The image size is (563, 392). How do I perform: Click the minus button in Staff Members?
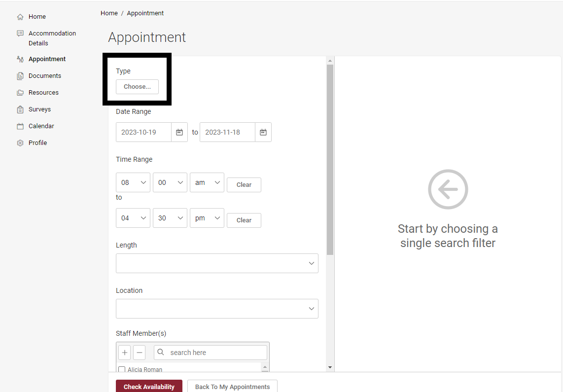point(140,352)
